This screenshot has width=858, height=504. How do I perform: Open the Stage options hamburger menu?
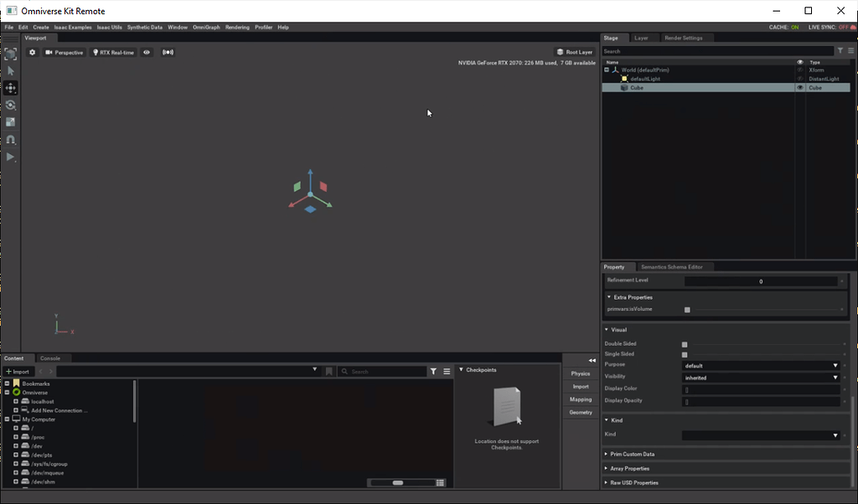(851, 51)
